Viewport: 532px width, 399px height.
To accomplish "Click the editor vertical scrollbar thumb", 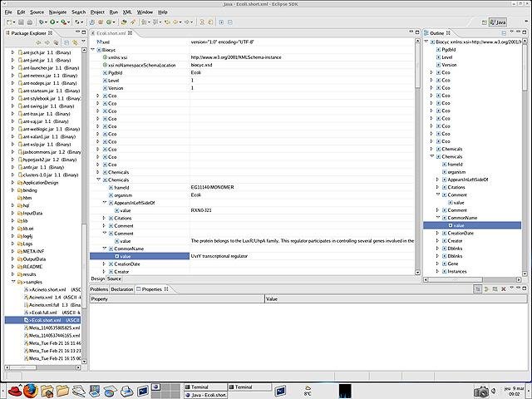I will coord(417,65).
